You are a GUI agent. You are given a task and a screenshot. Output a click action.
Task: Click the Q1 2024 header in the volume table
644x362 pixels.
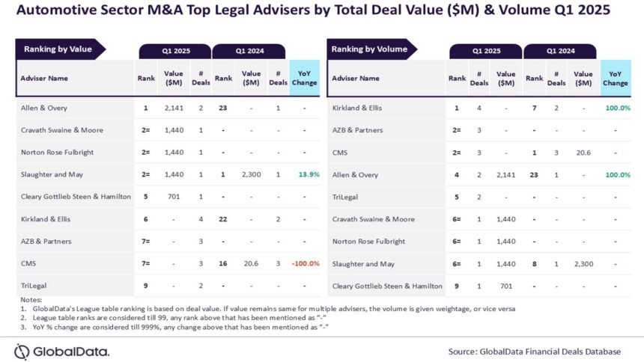[560, 52]
